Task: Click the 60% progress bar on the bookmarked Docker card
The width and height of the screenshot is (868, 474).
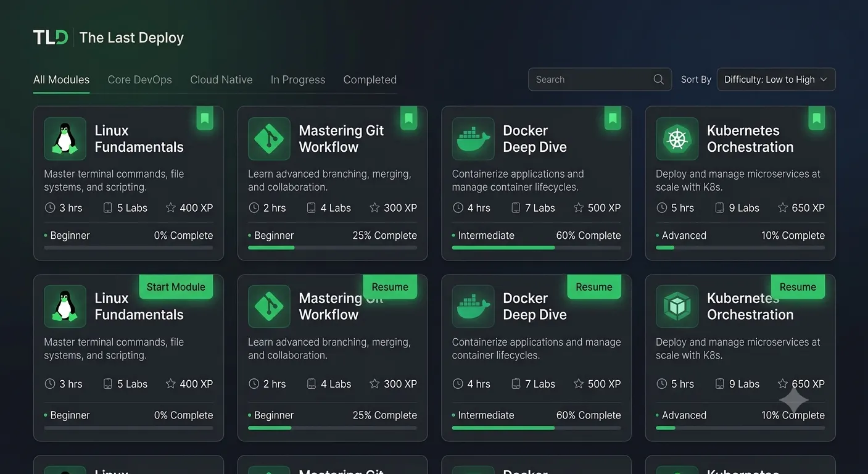Action: 537,247
